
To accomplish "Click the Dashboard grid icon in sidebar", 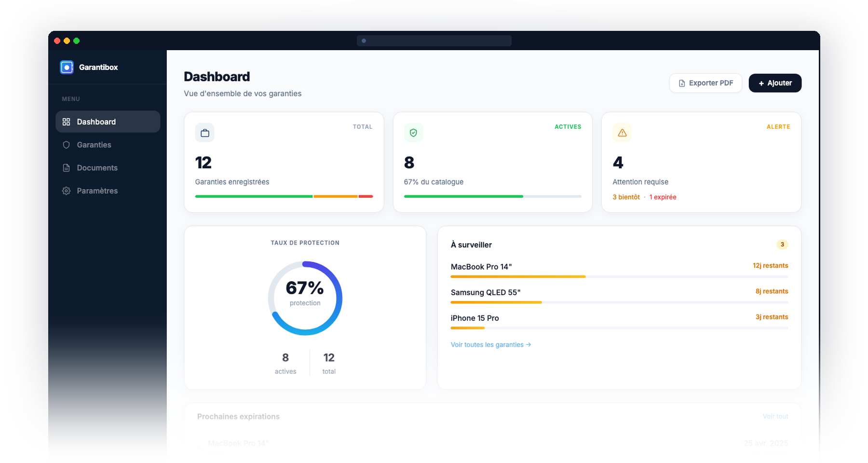I will (x=67, y=122).
